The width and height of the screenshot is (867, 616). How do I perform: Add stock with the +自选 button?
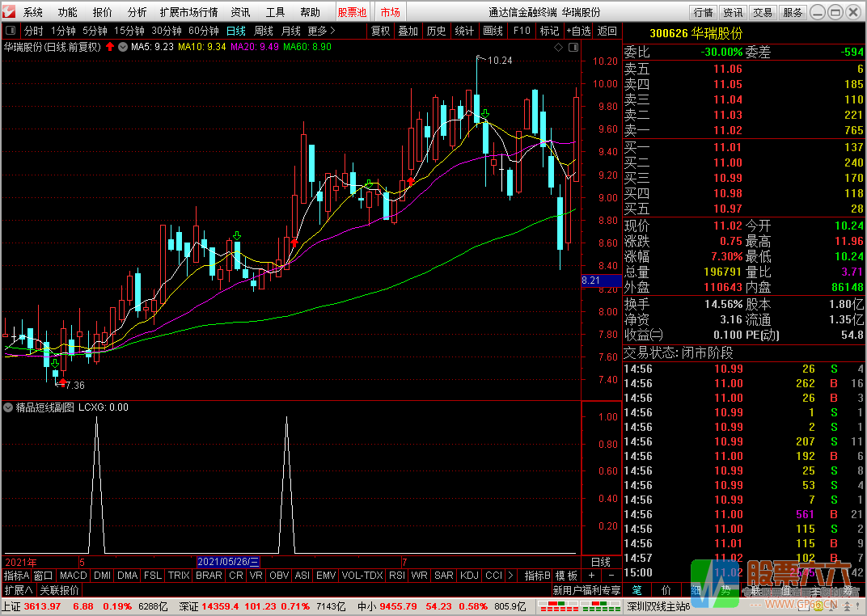coord(579,31)
